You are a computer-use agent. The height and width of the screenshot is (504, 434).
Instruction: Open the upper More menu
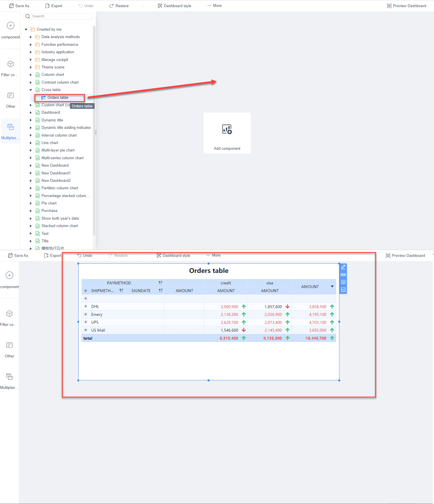click(x=214, y=5)
